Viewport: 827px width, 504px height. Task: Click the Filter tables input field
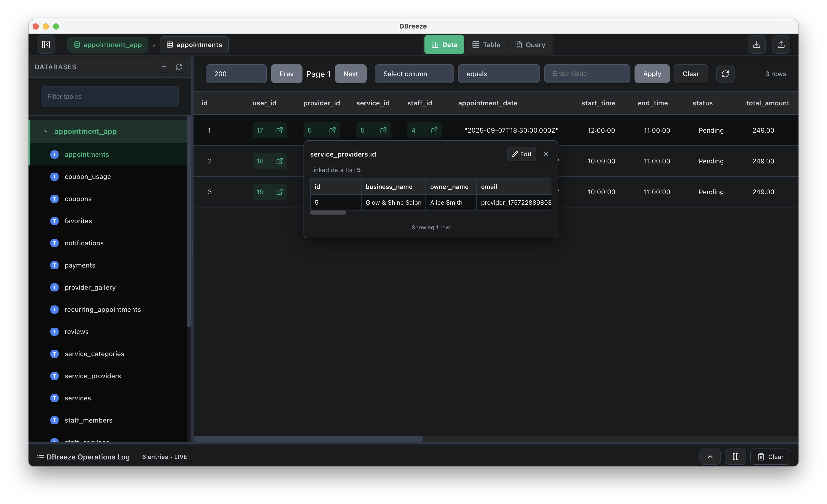click(x=109, y=97)
